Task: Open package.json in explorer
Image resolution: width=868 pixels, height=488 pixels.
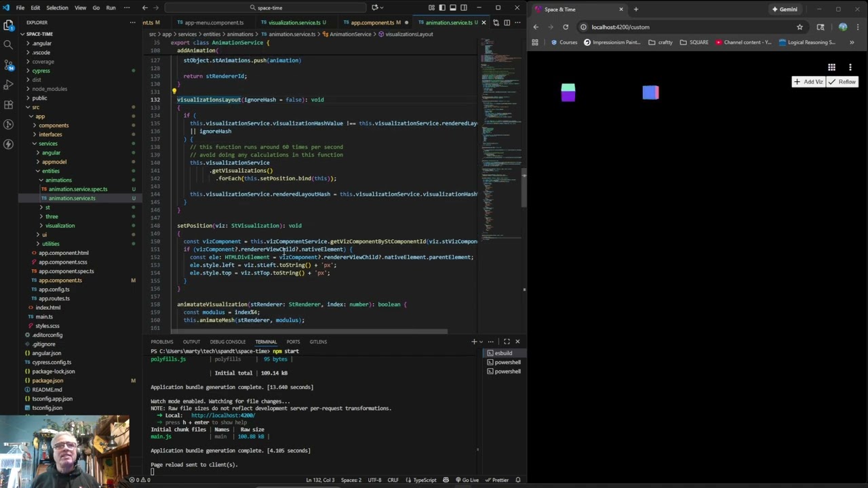Action: click(x=47, y=380)
